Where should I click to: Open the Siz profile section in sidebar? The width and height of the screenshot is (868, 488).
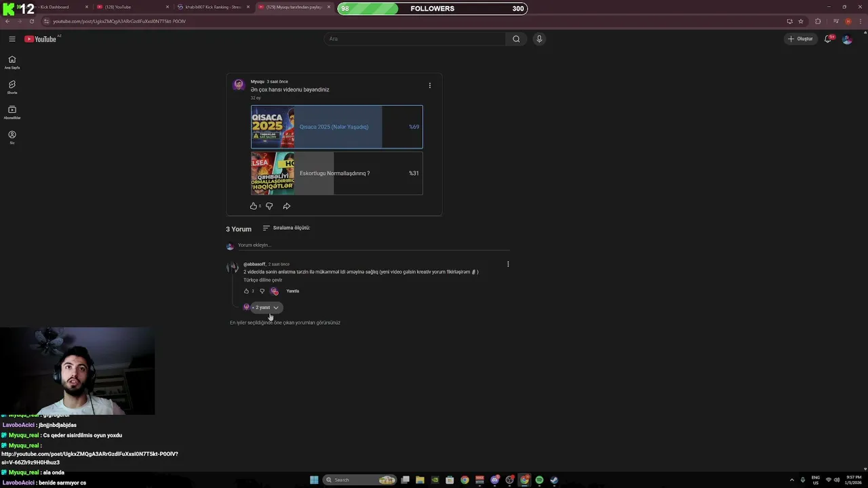coord(12,137)
